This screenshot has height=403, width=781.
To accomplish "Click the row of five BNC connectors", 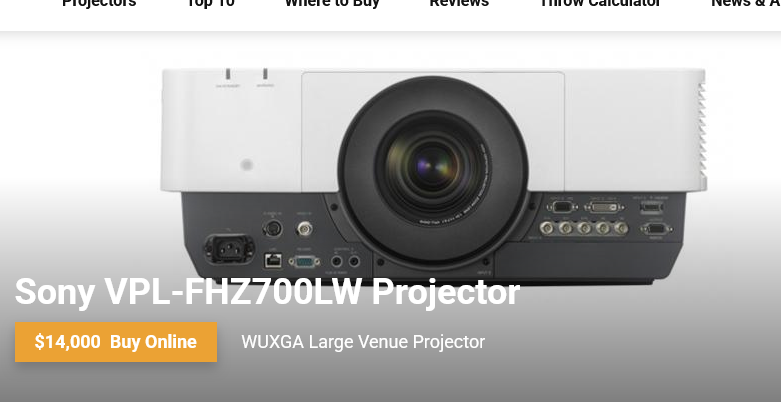I will [584, 228].
